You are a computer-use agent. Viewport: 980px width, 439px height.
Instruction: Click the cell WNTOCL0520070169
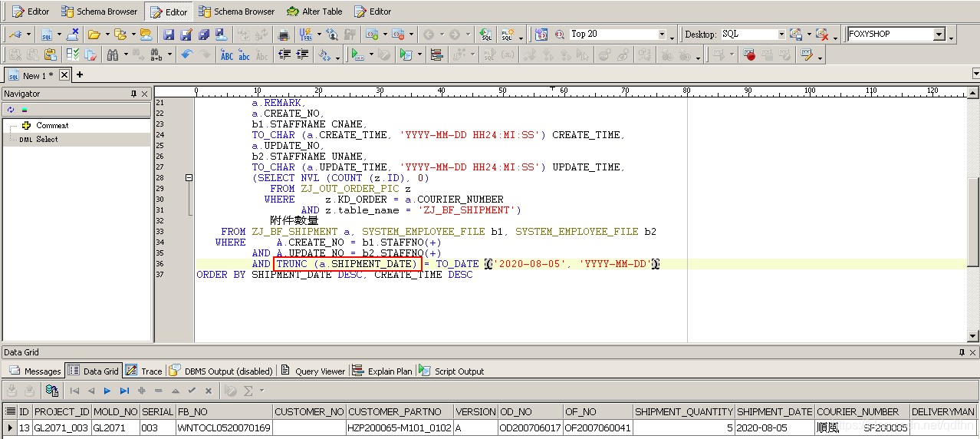pyautogui.click(x=224, y=427)
